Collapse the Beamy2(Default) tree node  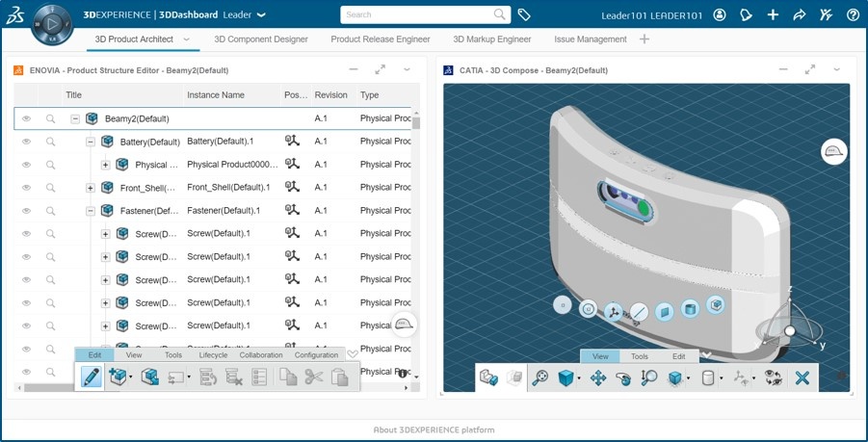click(75, 119)
